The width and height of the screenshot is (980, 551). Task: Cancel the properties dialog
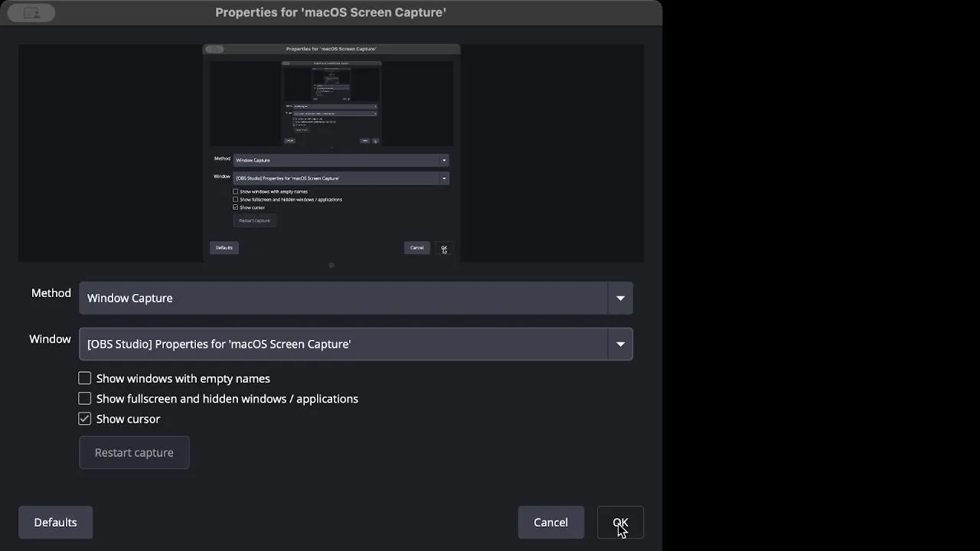click(550, 522)
